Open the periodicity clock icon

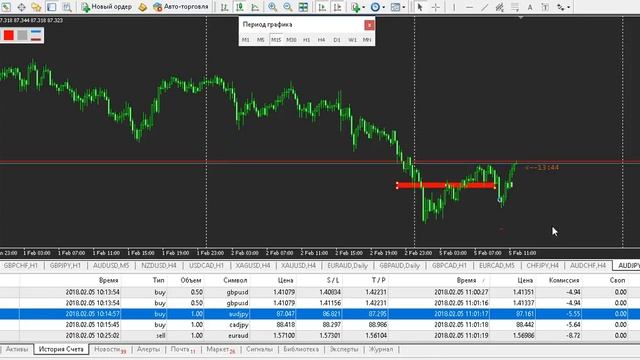pos(375,7)
